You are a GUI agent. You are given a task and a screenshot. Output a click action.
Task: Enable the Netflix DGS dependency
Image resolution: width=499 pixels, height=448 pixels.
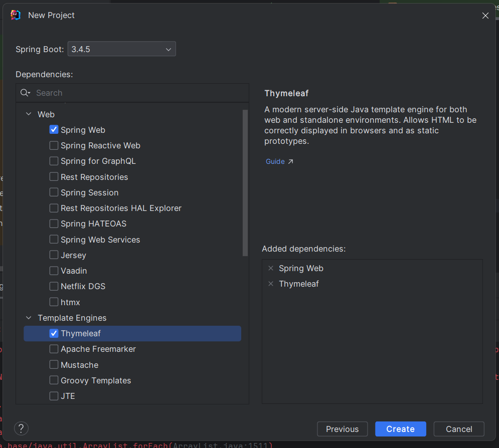[x=54, y=286]
